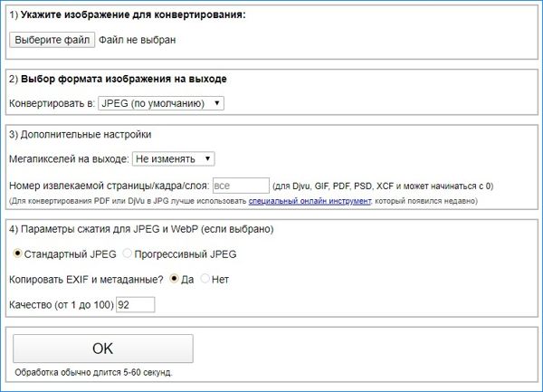This screenshot has width=543, height=392.
Task: Click the heading "Выбор формата изображения на выходе"
Action: (124, 79)
